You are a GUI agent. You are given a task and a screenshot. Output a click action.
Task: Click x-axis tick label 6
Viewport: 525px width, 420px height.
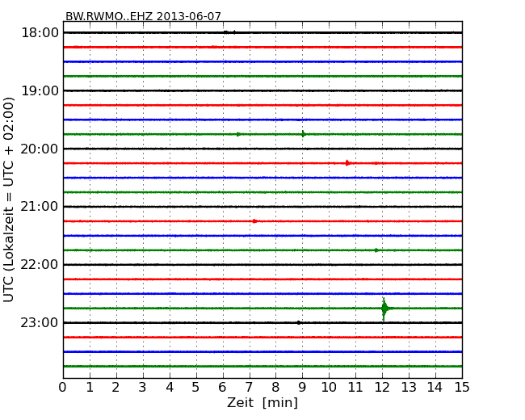point(223,388)
